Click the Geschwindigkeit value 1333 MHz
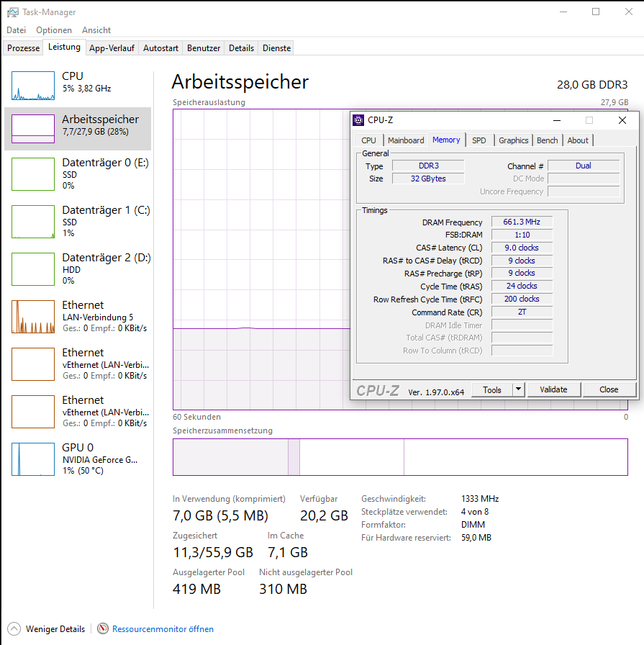 tap(480, 499)
